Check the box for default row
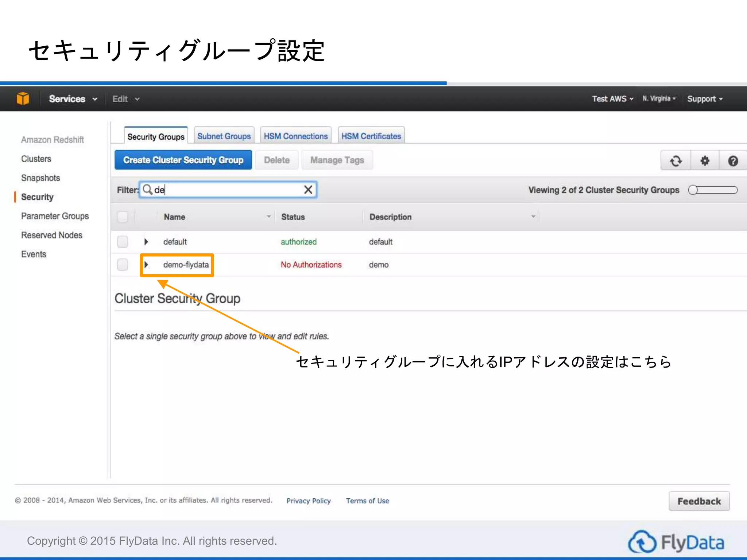Image resolution: width=747 pixels, height=560 pixels. click(123, 242)
